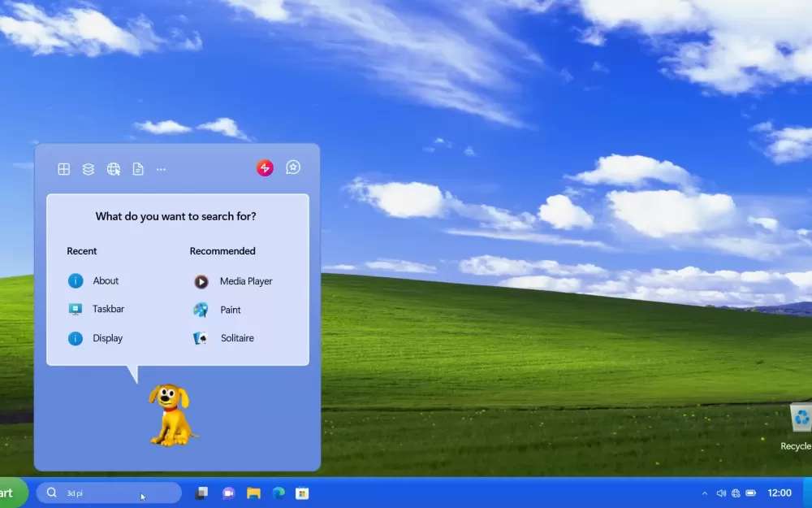The height and width of the screenshot is (508, 812).
Task: Open File Explorer from taskbar
Action: tap(253, 493)
